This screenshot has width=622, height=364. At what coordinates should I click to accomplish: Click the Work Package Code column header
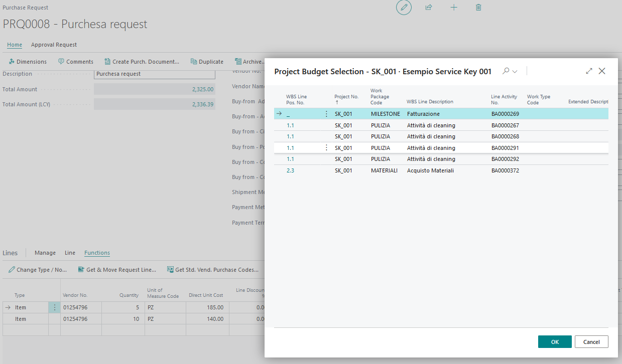point(380,96)
